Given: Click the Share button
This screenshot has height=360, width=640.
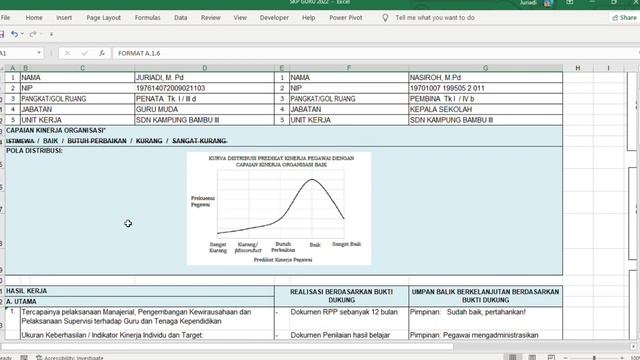Looking at the screenshot, I should tap(624, 18).
